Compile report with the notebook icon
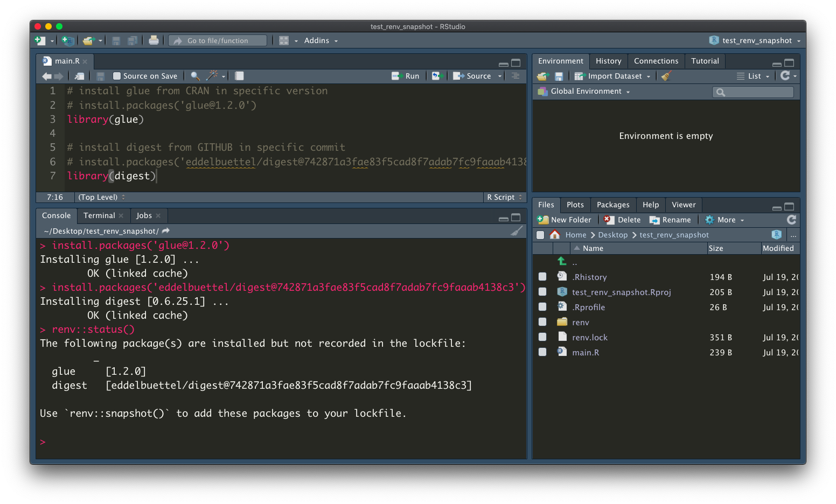Screen dimensions: 836x504 tap(240, 76)
